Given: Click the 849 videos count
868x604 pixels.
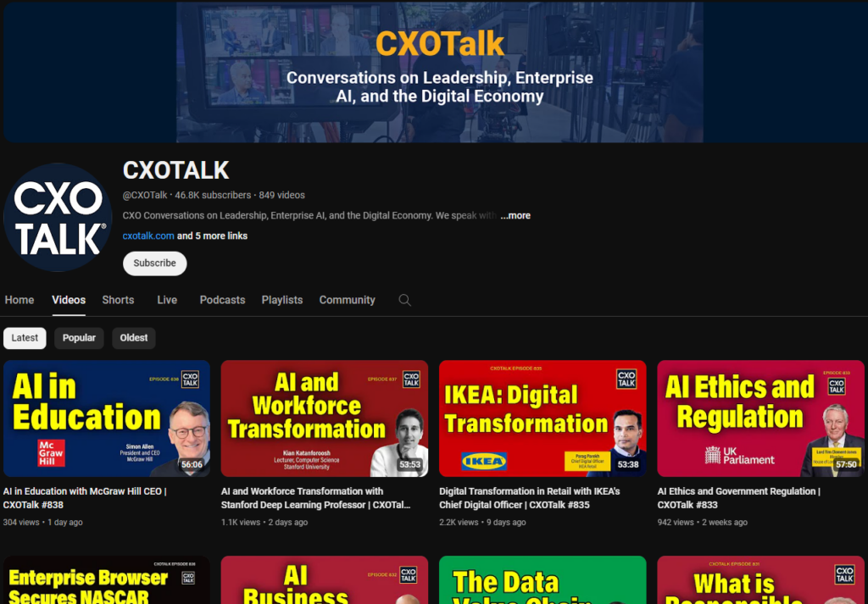Looking at the screenshot, I should [281, 195].
